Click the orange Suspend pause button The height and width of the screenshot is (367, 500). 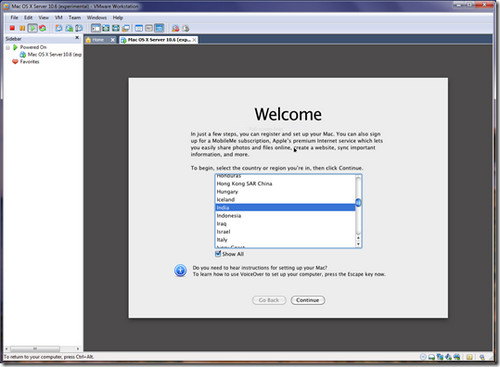coord(22,28)
